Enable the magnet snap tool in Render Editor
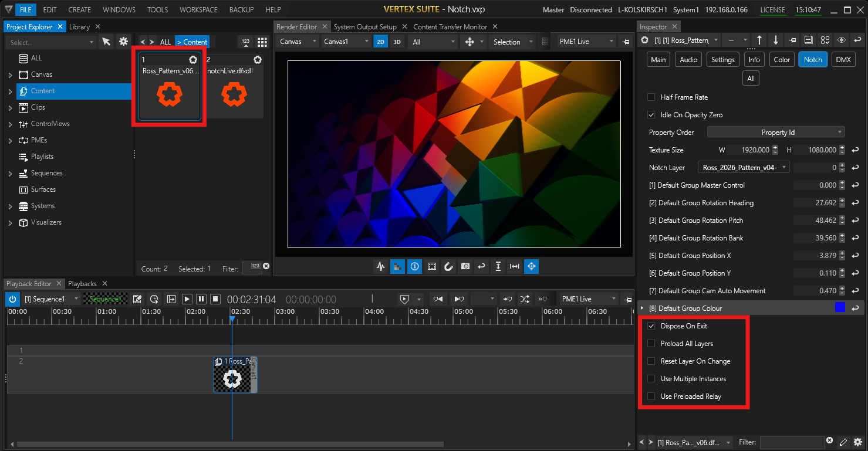Image resolution: width=868 pixels, height=451 pixels. point(449,266)
